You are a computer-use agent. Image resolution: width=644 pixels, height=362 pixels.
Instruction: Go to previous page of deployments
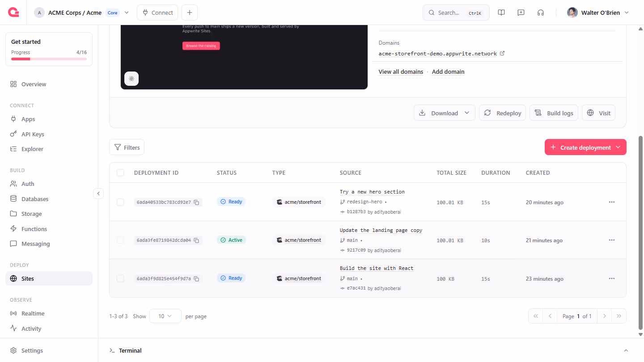point(550,316)
